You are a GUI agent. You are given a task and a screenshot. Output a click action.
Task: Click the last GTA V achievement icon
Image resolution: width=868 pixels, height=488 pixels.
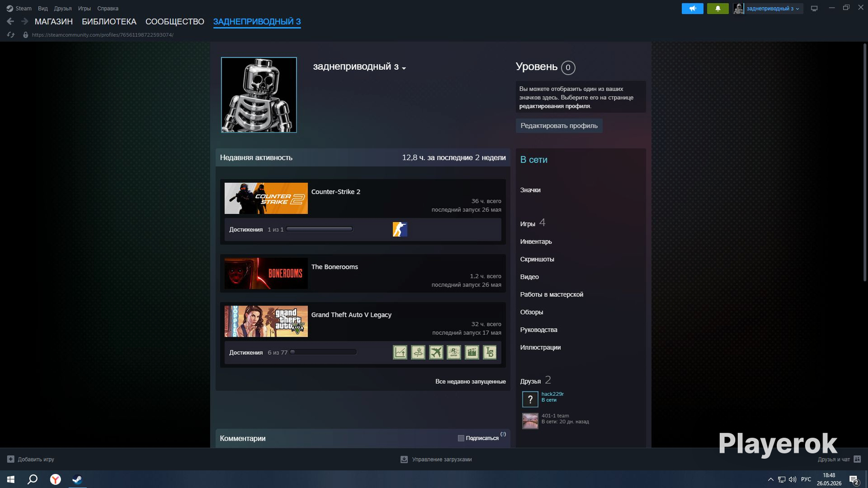490,352
